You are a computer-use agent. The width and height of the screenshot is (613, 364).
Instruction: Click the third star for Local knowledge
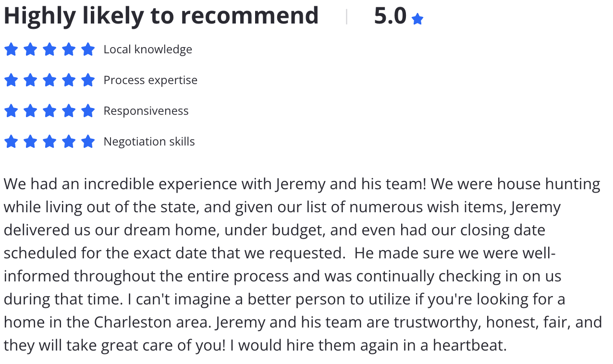[49, 49]
